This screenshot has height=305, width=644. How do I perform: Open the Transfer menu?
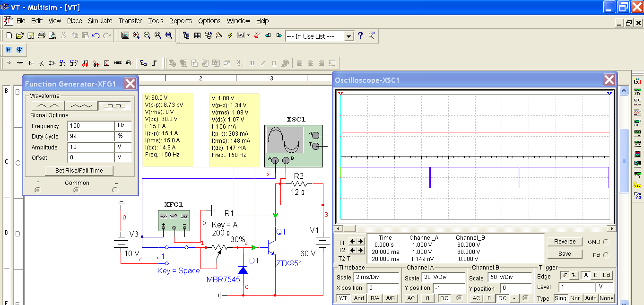coord(130,21)
